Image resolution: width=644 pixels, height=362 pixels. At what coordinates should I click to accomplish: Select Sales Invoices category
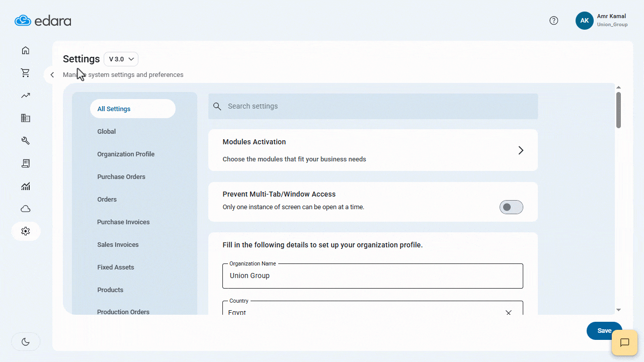(118, 244)
